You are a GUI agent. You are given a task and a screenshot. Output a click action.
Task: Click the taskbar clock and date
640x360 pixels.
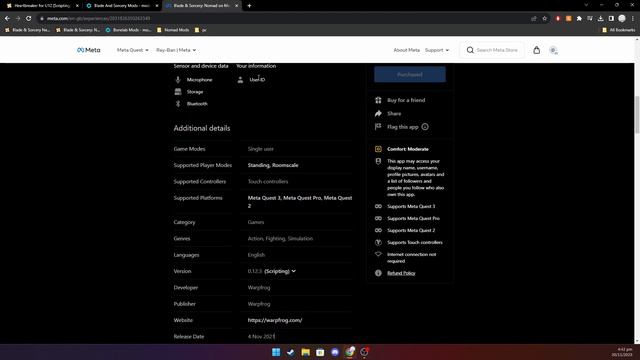[x=622, y=352]
